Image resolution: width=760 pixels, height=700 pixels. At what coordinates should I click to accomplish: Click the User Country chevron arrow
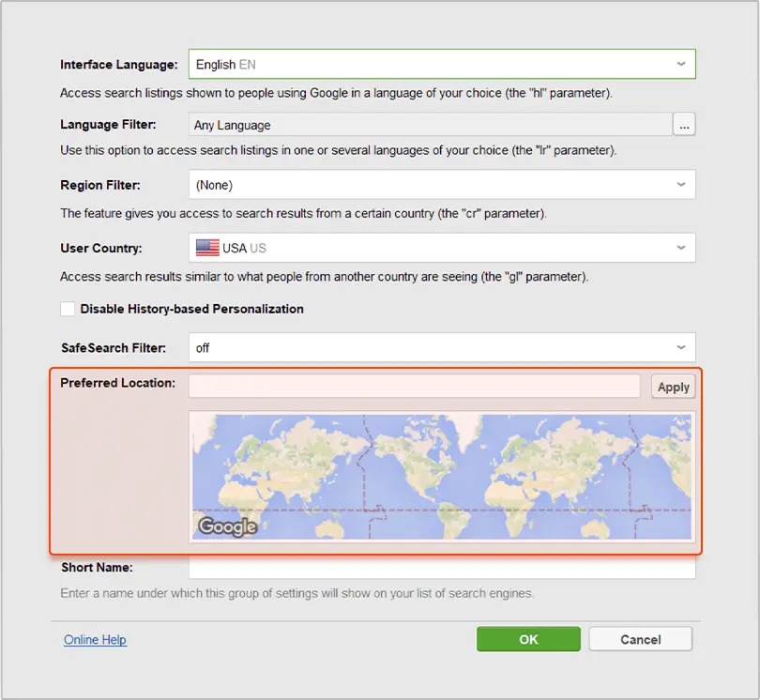click(x=681, y=248)
